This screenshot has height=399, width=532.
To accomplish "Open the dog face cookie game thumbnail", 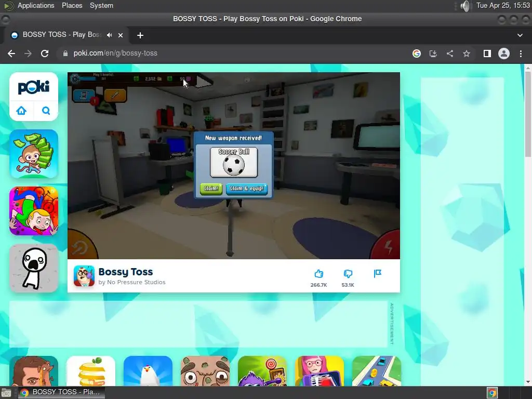I will [x=205, y=371].
